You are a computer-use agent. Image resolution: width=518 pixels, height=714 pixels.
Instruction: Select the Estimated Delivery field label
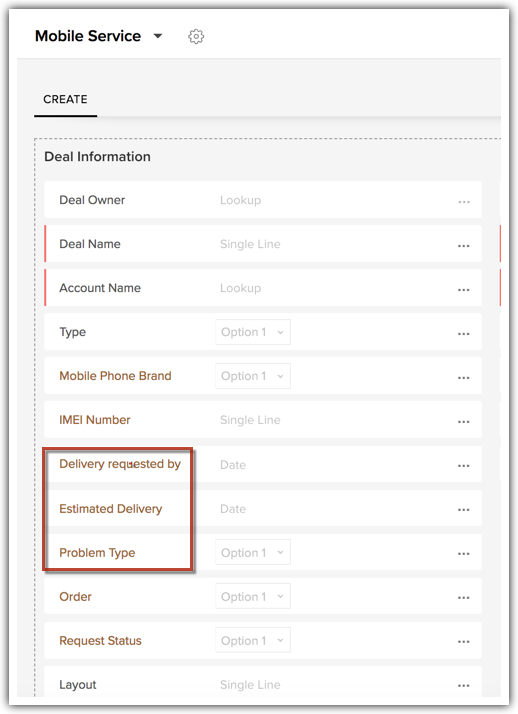click(111, 509)
